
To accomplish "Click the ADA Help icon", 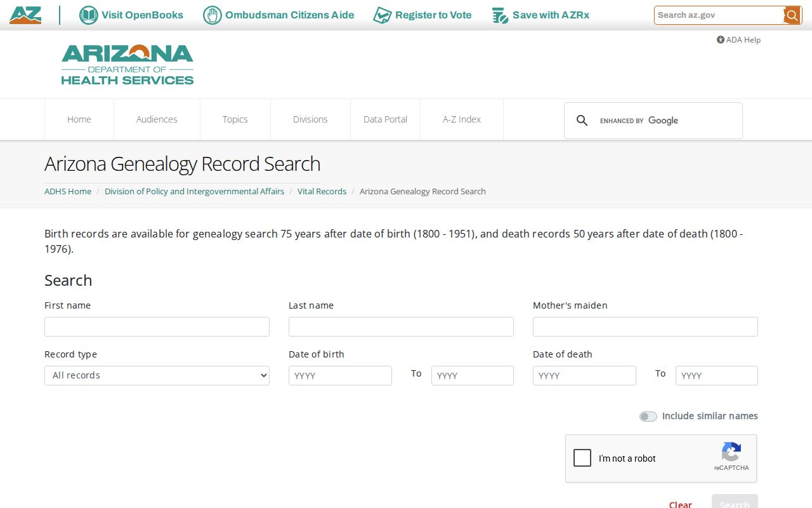I will tap(721, 40).
